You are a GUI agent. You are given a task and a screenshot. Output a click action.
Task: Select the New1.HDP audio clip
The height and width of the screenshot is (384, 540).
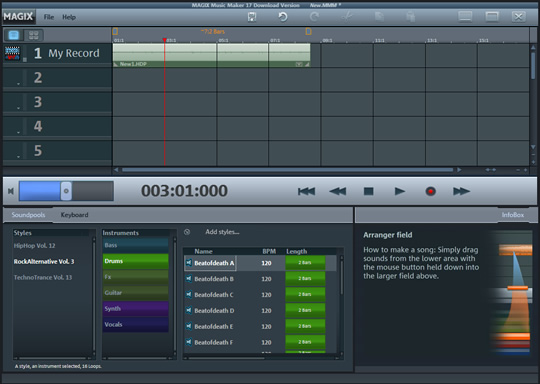tap(211, 55)
